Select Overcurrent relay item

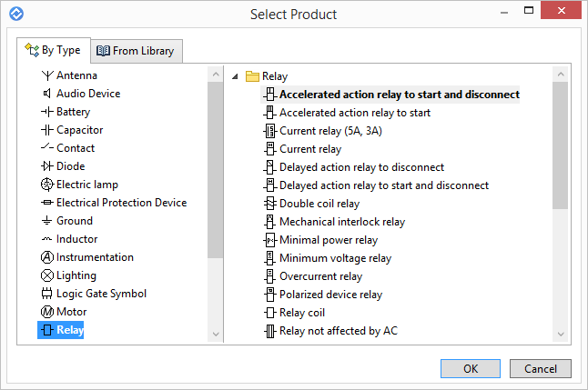point(319,276)
